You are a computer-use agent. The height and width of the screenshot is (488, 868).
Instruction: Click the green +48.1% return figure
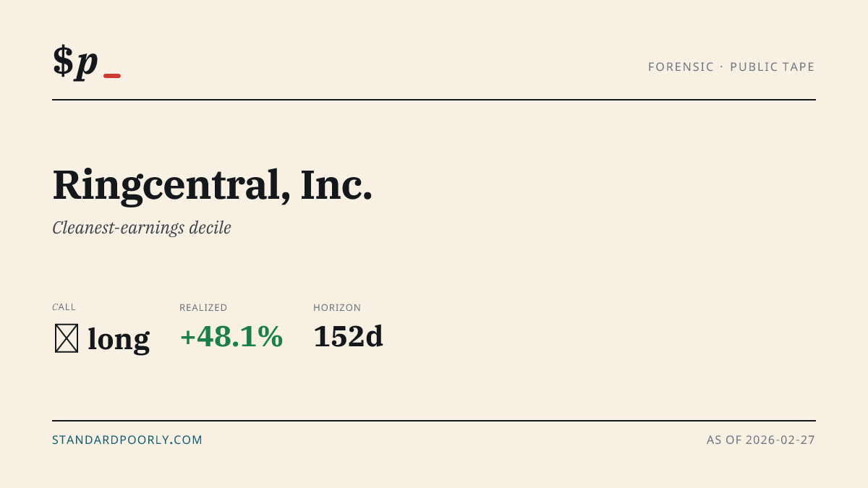[231, 337]
